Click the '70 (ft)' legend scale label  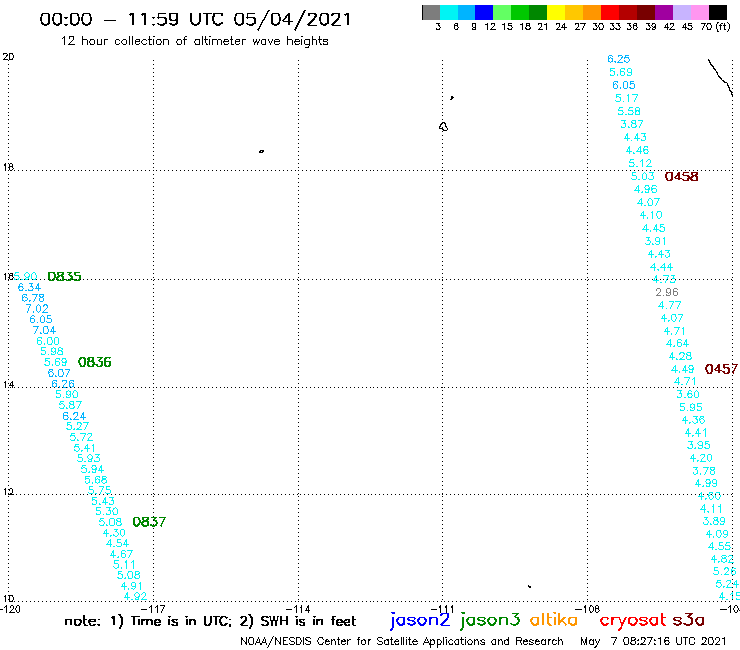[x=715, y=27]
